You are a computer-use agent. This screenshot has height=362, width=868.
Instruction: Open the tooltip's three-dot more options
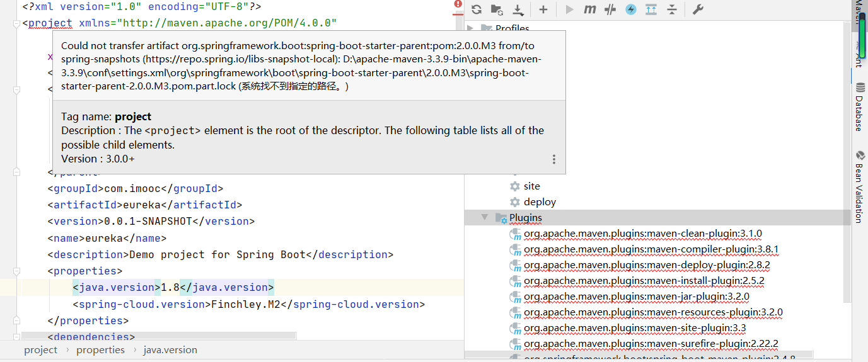[554, 159]
